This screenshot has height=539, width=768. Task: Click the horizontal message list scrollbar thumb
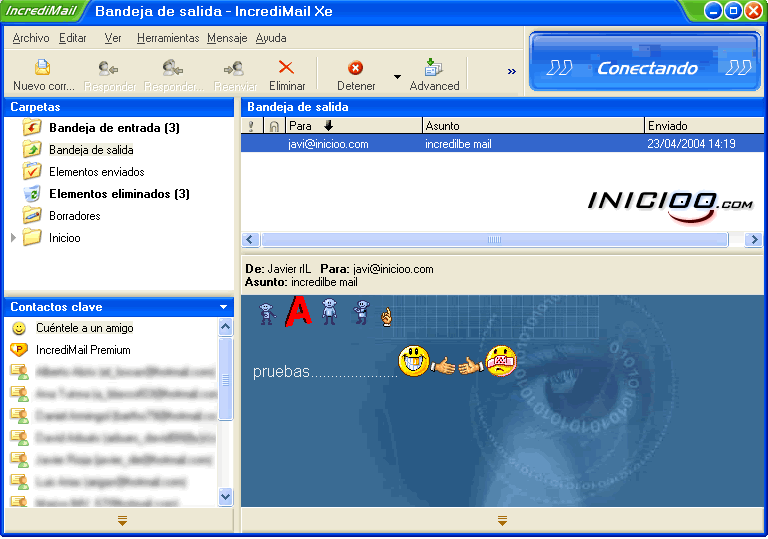tap(495, 240)
